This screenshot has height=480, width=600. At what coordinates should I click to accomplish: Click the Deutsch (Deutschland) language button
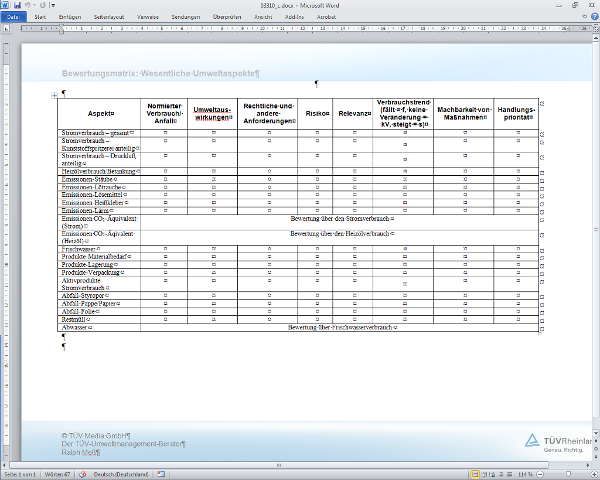(121, 473)
